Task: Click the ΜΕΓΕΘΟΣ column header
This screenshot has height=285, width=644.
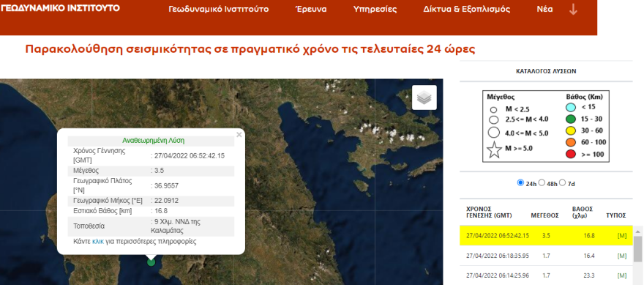Action: click(x=544, y=215)
